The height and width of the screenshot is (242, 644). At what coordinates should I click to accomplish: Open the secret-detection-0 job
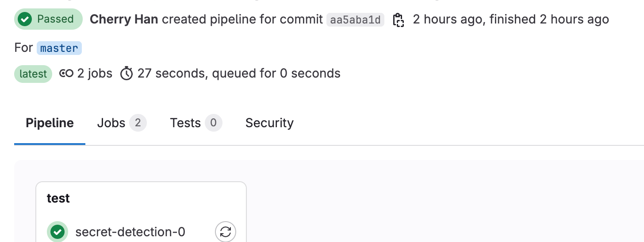point(130,232)
